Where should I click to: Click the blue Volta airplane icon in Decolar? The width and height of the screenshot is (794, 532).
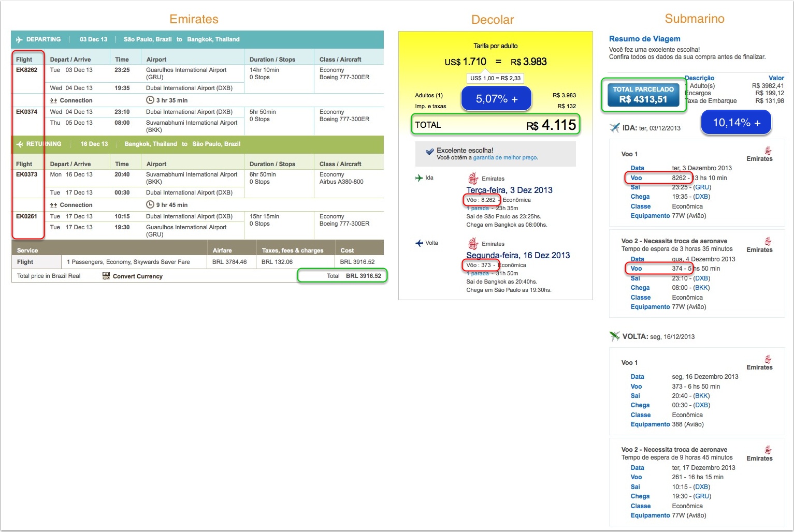419,243
